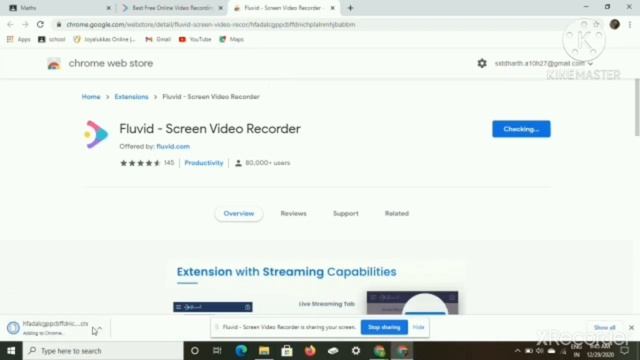Close the downloads bar
This screenshot has width=640, height=360.
point(631,328)
